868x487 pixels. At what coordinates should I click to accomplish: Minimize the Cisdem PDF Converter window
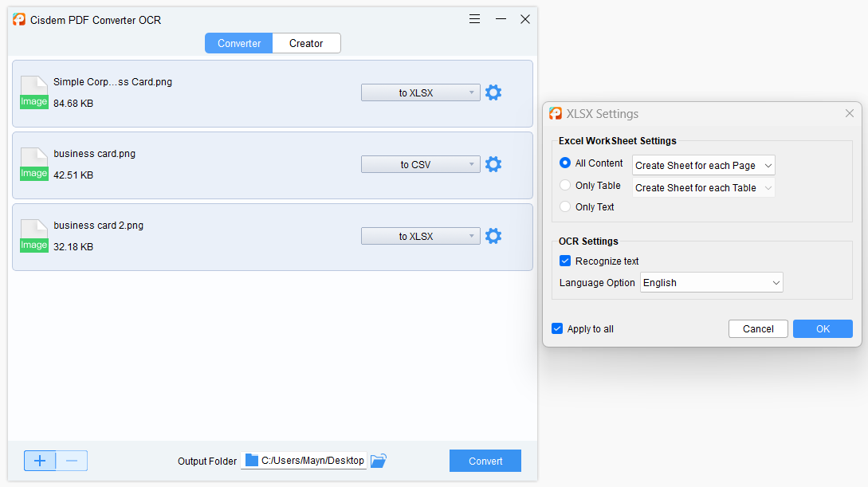(501, 19)
